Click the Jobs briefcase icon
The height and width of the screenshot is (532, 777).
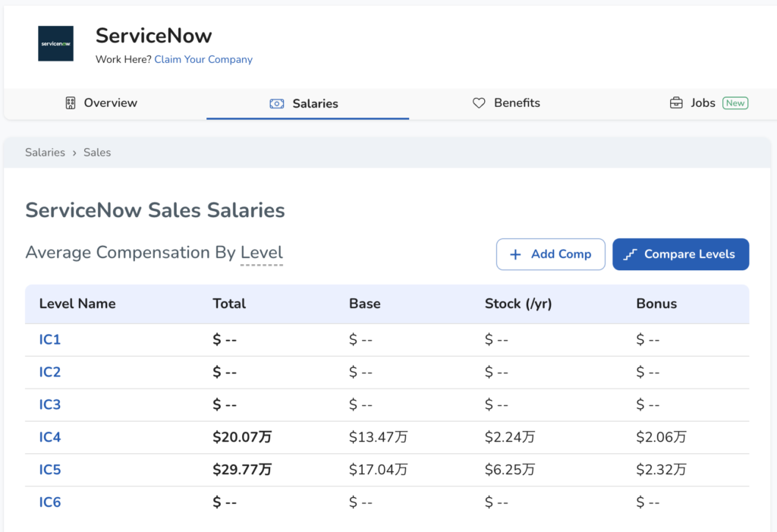(x=676, y=103)
